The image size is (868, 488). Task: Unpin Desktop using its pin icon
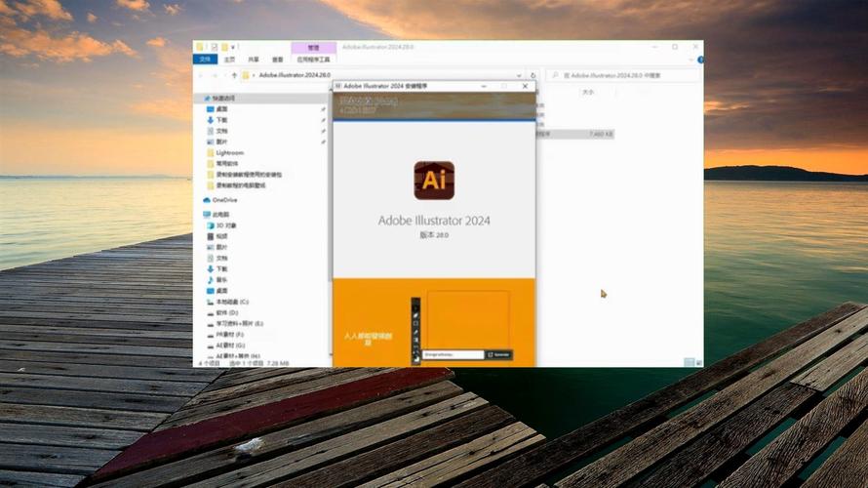[x=323, y=109]
